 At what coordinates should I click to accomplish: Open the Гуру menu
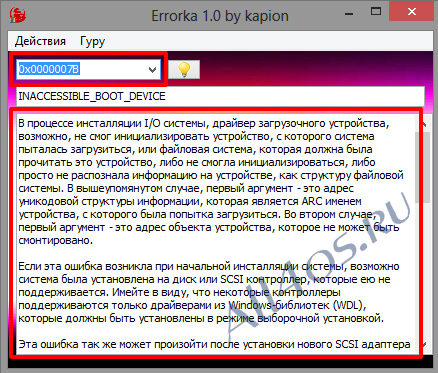pos(92,41)
